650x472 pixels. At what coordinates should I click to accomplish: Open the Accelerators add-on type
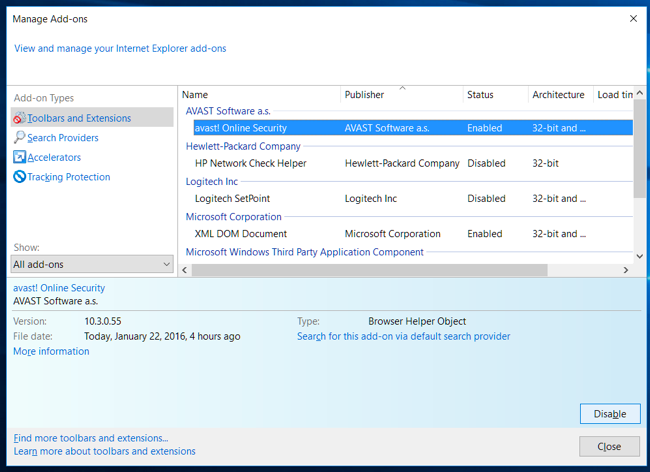(x=54, y=157)
